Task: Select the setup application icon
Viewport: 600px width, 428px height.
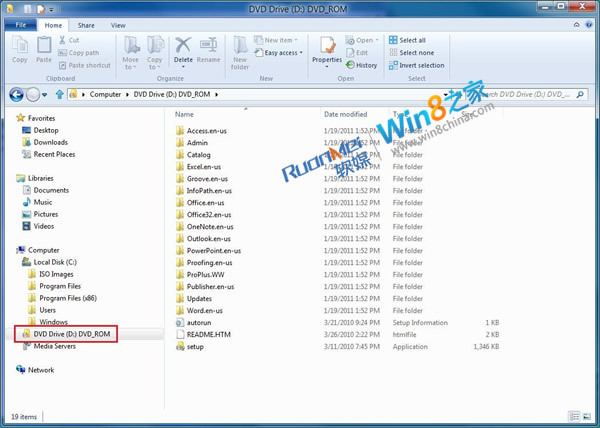Action: tap(180, 347)
